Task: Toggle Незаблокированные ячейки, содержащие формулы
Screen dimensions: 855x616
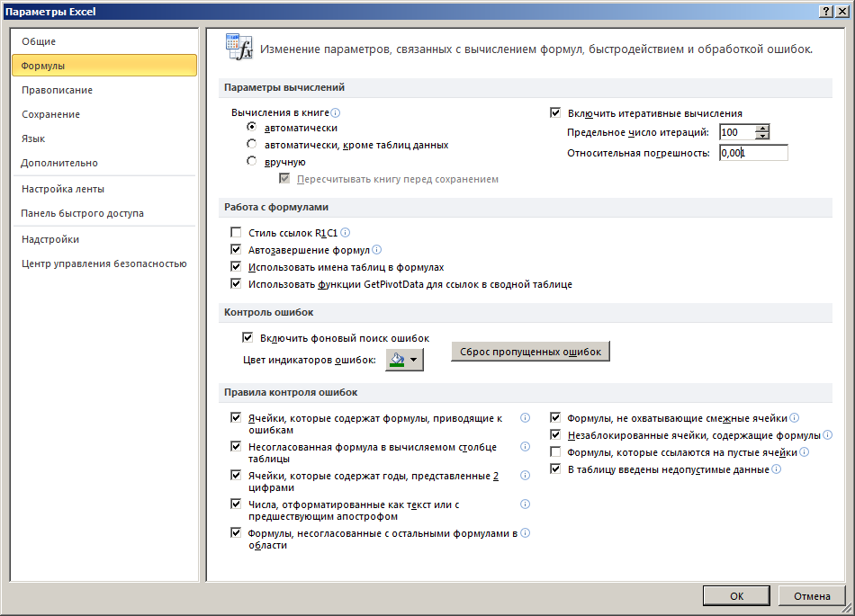Action: pos(555,434)
